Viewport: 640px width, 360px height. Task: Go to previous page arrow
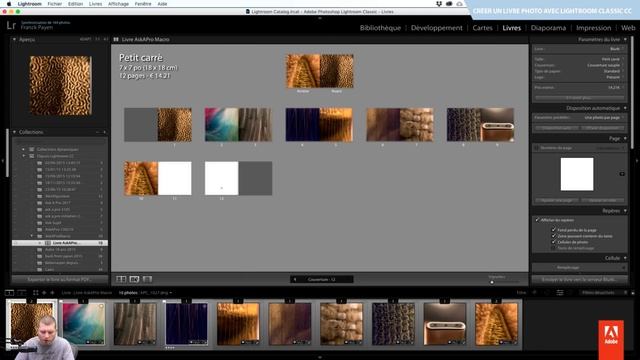[295, 280]
